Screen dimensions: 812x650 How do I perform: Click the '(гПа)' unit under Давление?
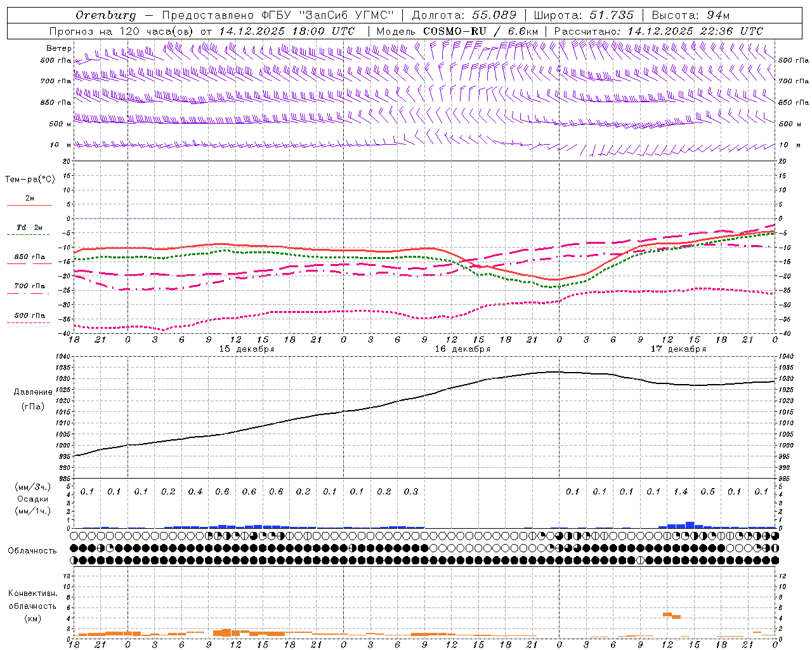click(x=33, y=406)
